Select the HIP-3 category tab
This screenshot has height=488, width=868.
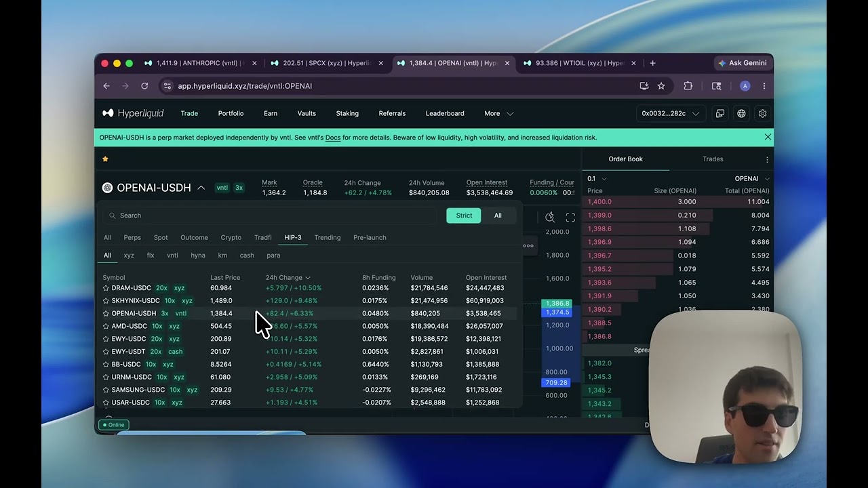293,237
